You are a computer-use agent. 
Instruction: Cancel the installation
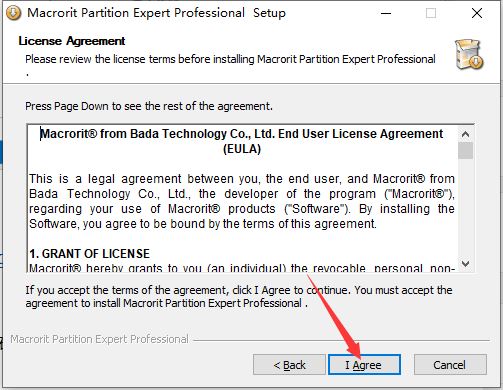click(x=450, y=365)
